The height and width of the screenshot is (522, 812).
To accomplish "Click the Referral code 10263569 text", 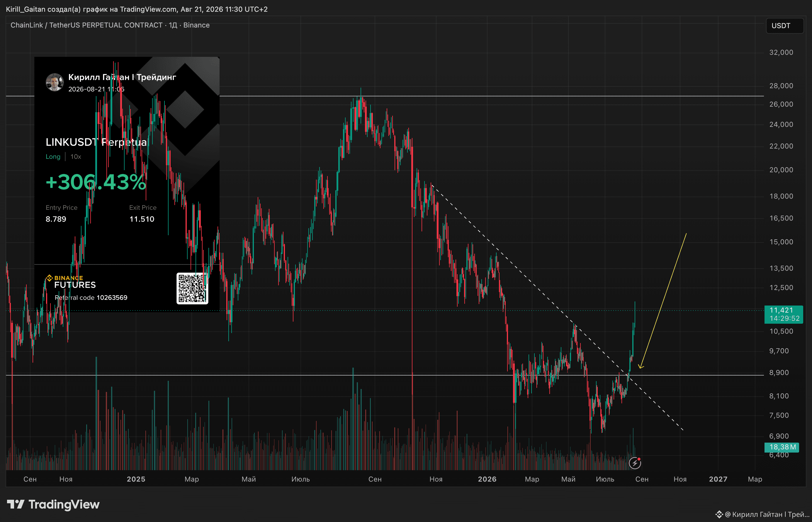I will 91,298.
